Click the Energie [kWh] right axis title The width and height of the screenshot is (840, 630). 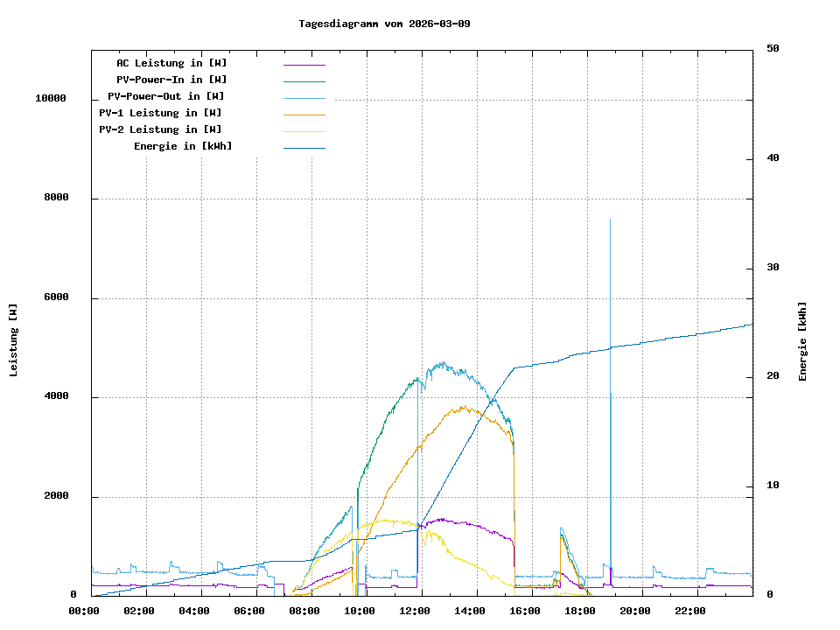(802, 341)
